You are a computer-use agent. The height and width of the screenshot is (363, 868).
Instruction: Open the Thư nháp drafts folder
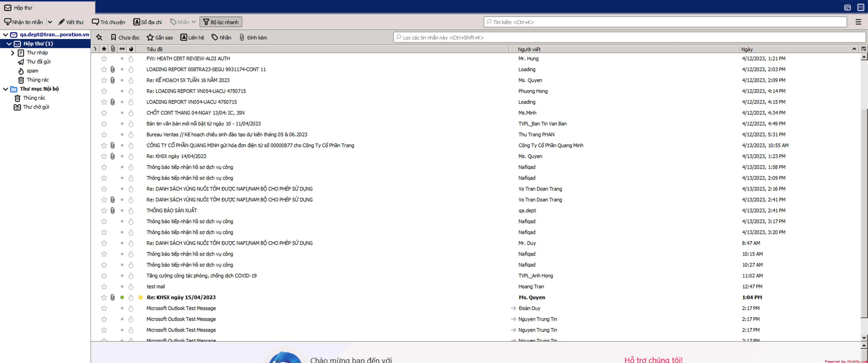pos(37,53)
